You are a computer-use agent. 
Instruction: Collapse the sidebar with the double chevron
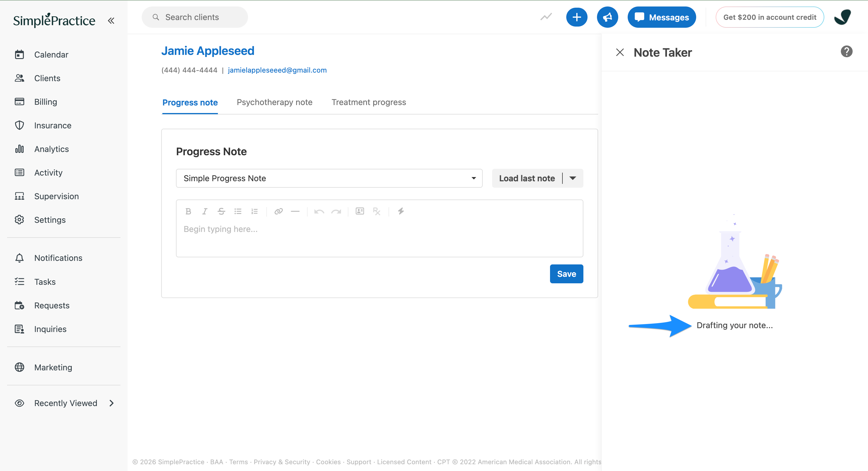click(x=111, y=21)
